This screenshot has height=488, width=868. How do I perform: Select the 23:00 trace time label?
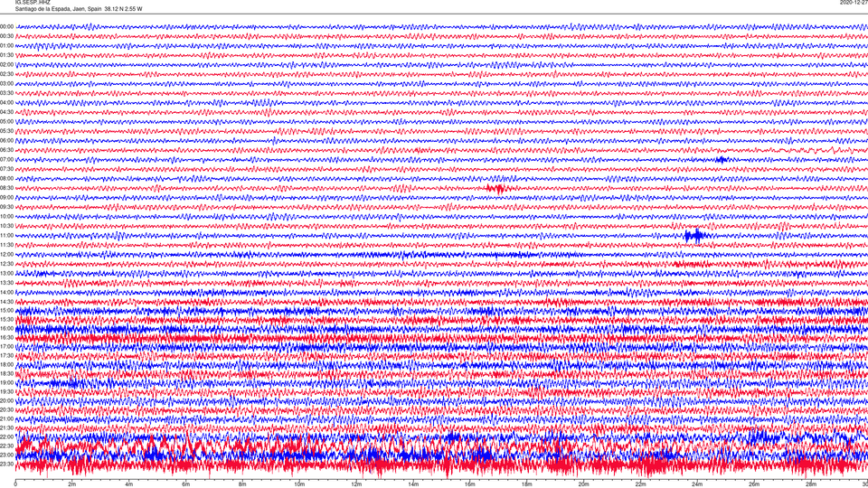click(x=6, y=455)
